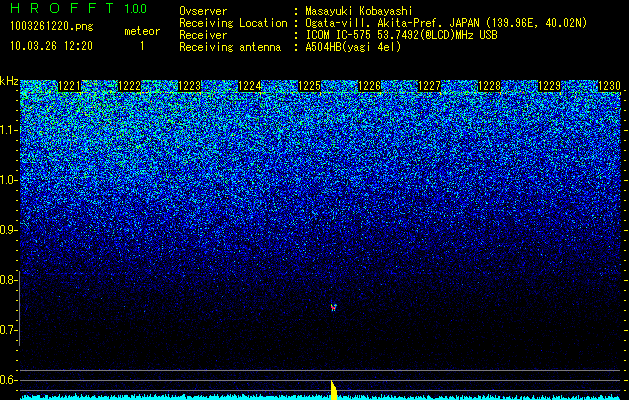Click the 1227 time marker label
The height and width of the screenshot is (400, 629).
click(x=430, y=86)
